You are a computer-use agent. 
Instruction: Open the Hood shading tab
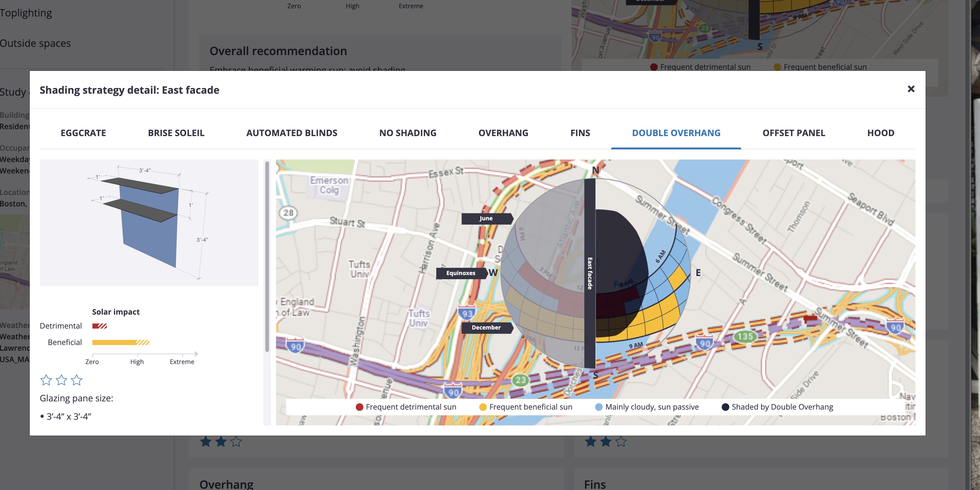click(881, 133)
